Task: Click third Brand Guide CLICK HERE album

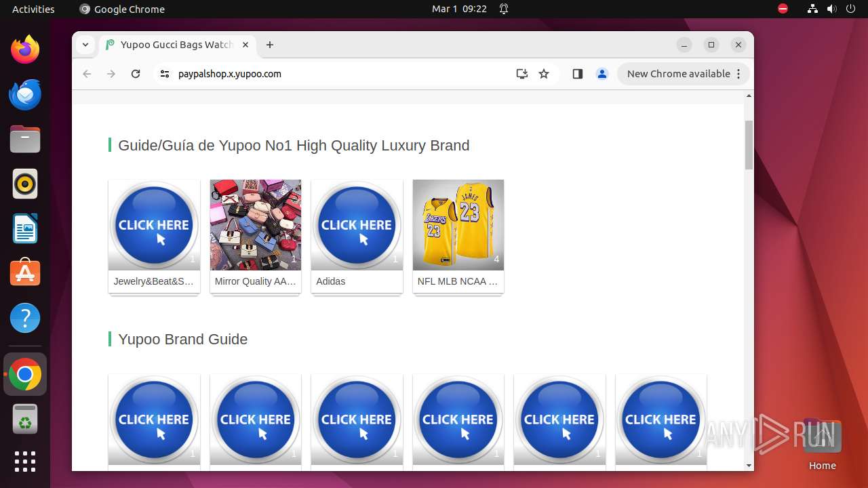Action: click(x=357, y=419)
